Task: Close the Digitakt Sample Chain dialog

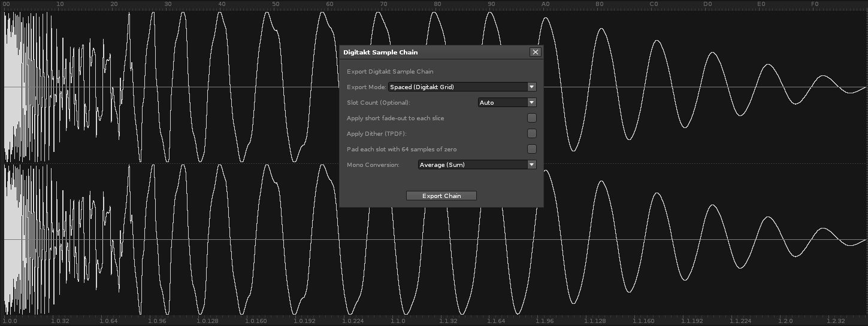Action: 535,52
